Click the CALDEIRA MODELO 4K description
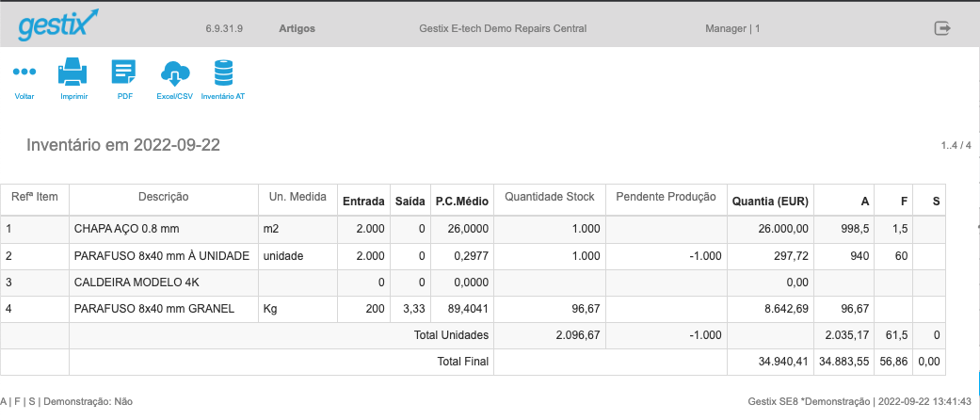The image size is (980, 420). click(137, 282)
